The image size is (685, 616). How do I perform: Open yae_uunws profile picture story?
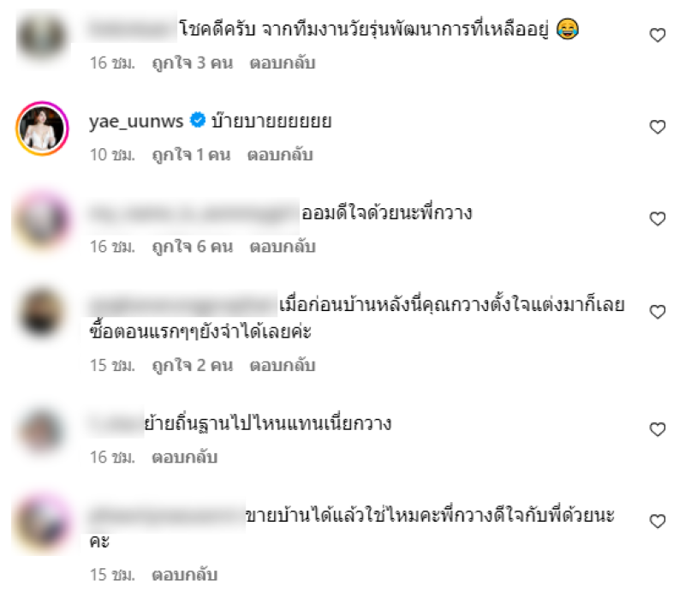click(42, 129)
